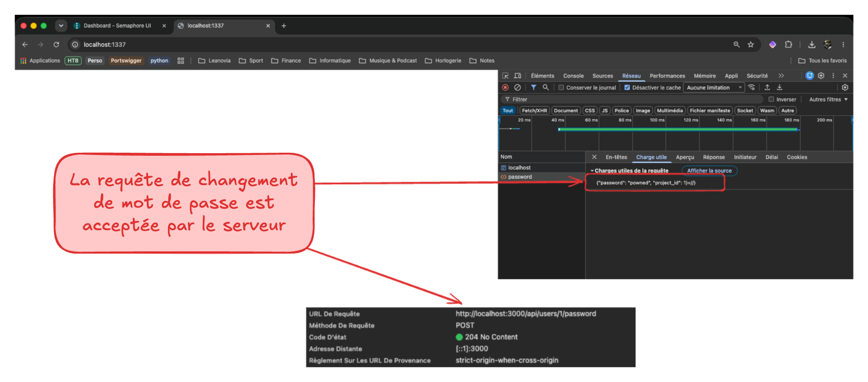Viewport: 868px width, 382px height.
Task: Open the Chrome downloads icon
Action: 812,45
